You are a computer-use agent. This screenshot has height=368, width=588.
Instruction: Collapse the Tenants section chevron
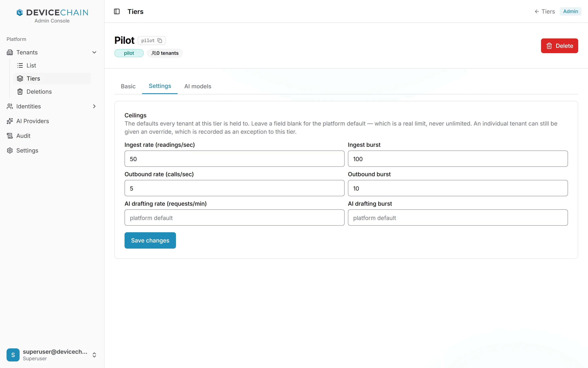94,52
